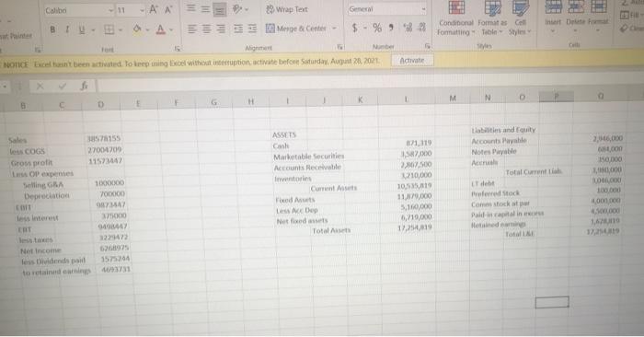Click the Activate button

411,61
